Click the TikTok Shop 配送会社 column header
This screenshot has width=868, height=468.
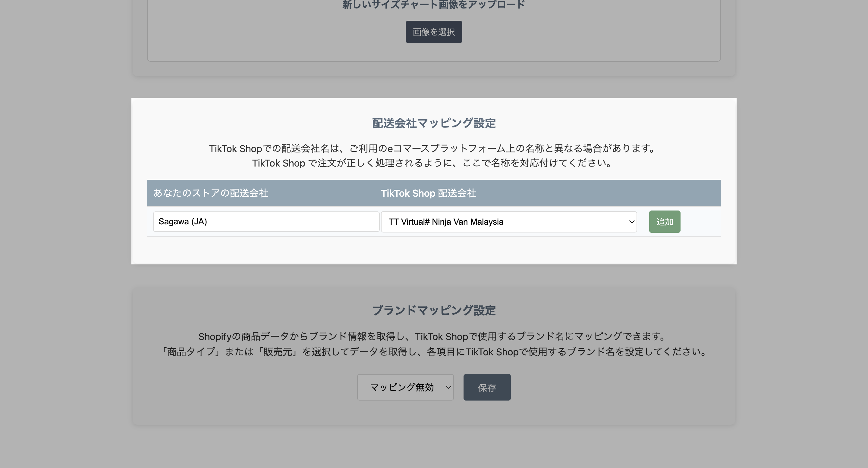pos(428,193)
